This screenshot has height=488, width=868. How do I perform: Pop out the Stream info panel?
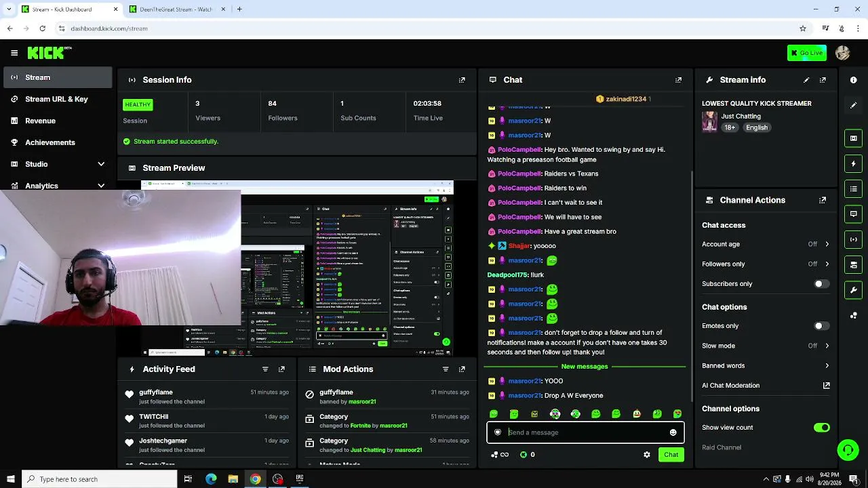(x=823, y=80)
